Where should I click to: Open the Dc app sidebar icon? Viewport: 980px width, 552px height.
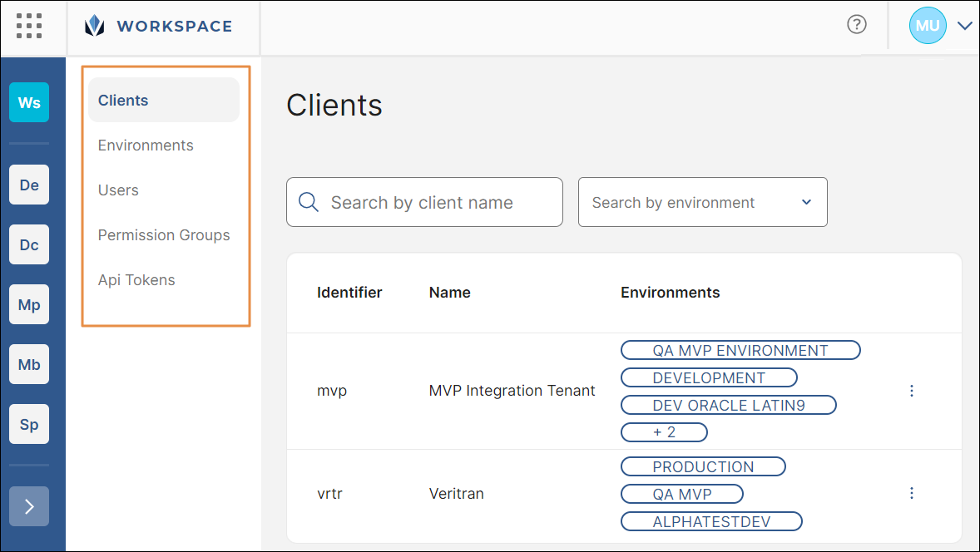coord(29,245)
